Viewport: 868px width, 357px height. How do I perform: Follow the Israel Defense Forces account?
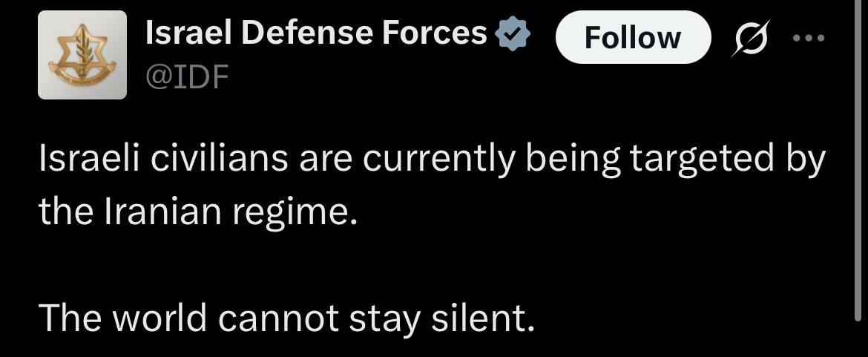[632, 37]
